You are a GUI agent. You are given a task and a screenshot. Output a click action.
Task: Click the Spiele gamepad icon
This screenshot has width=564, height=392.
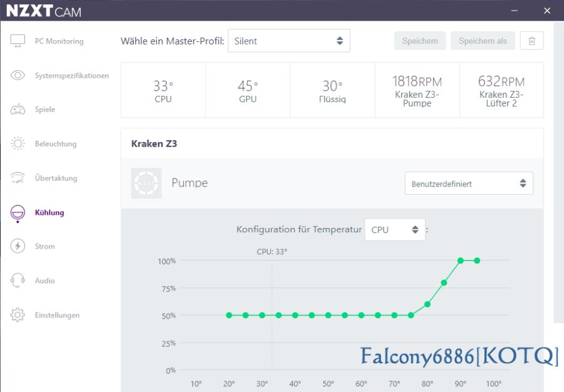pos(18,109)
